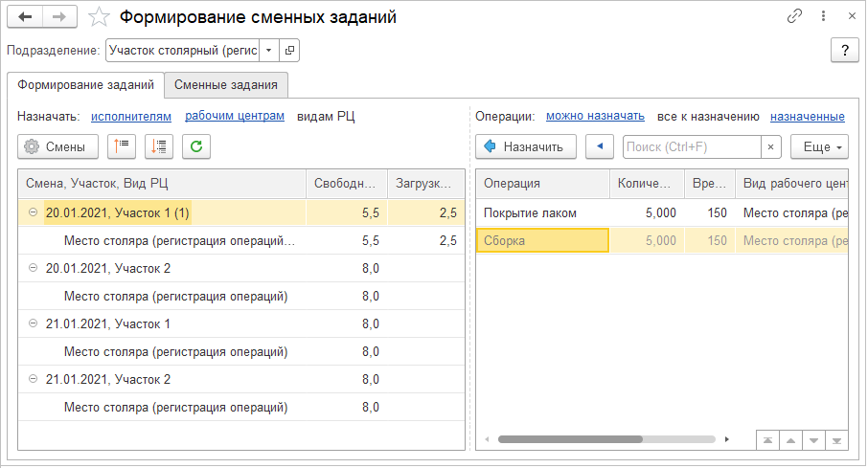Open the Подразделение field in a new window

click(x=289, y=50)
